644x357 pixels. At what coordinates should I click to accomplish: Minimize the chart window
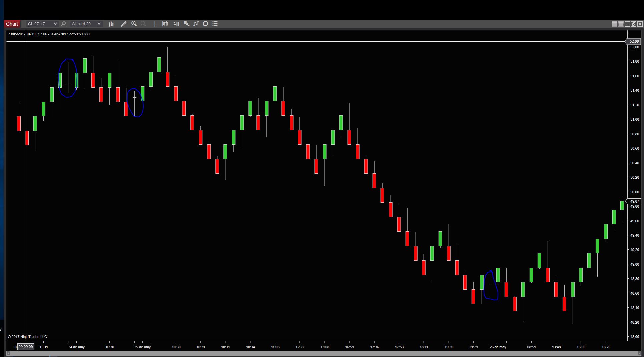[627, 24]
